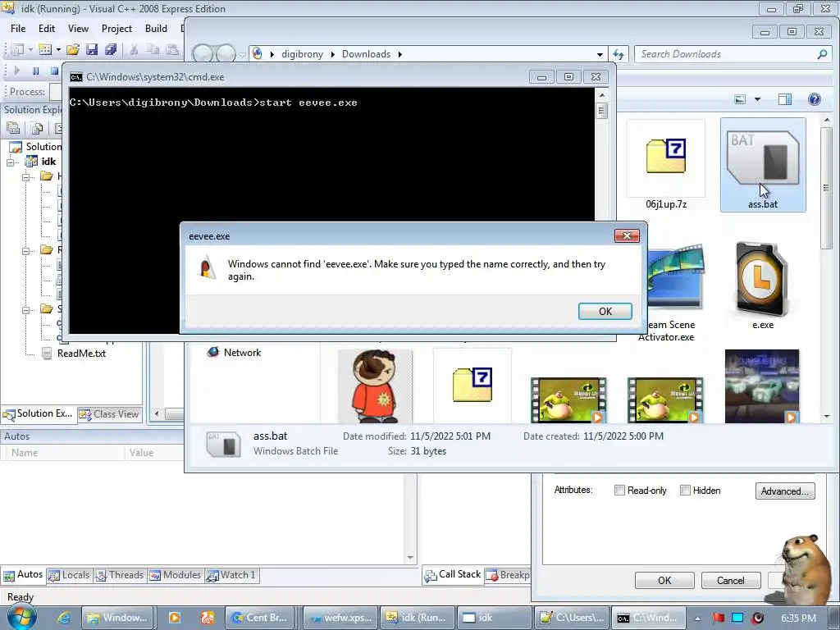Click Network in Explorer navigation pane
The image size is (840, 630).
click(235, 352)
